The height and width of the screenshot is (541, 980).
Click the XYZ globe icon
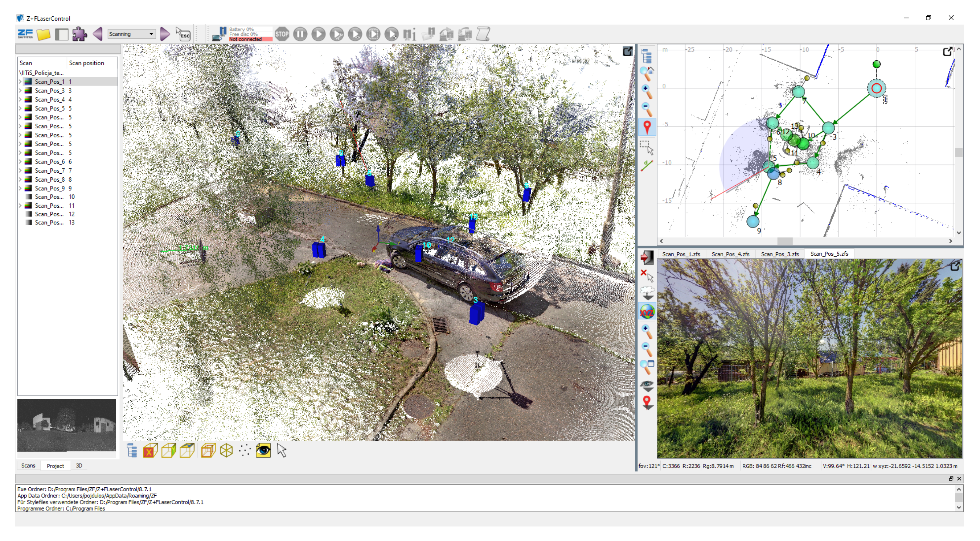(647, 312)
